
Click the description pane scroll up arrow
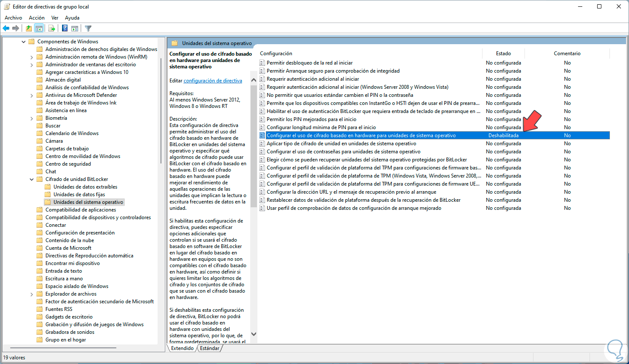[x=254, y=80]
